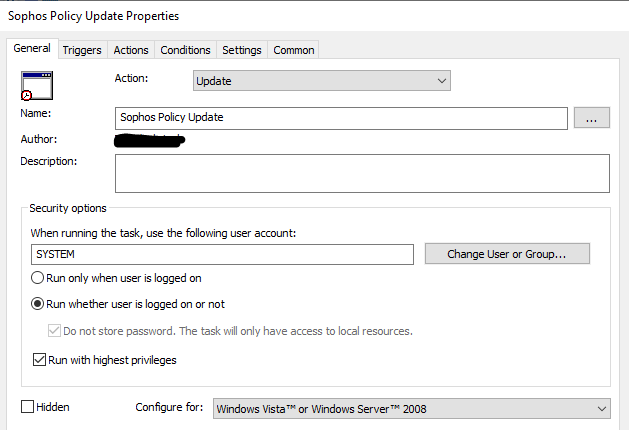This screenshot has height=430, width=629.
Task: Expand the Action dropdown set to Update
Action: coord(322,81)
